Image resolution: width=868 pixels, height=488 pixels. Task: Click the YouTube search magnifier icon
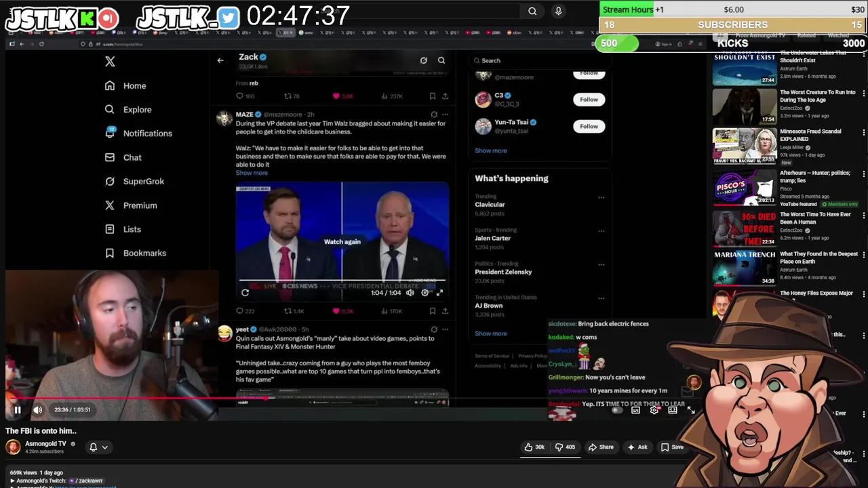(x=532, y=11)
